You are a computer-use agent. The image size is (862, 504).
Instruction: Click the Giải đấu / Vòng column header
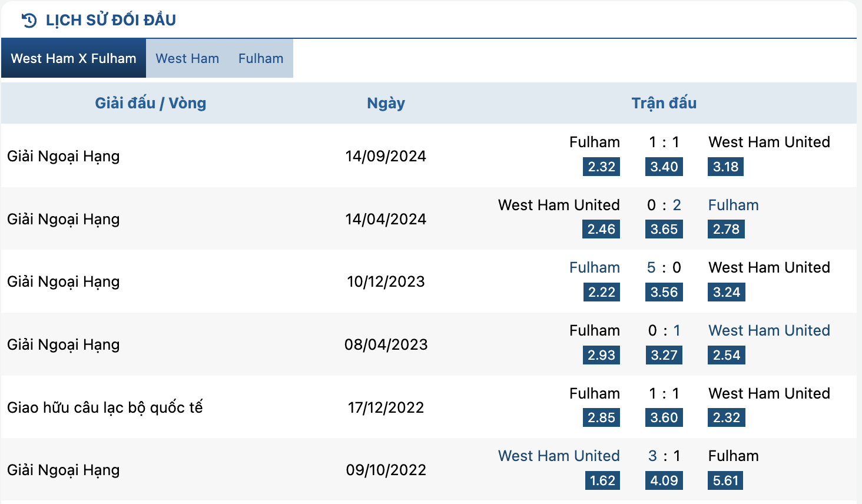point(151,103)
